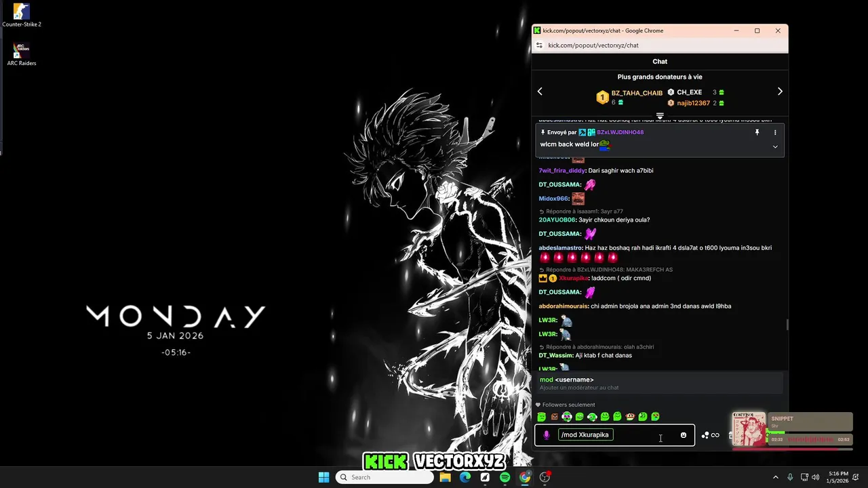Image resolution: width=868 pixels, height=488 pixels.
Task: Open Microsoft Edge from the taskbar
Action: (x=465, y=477)
